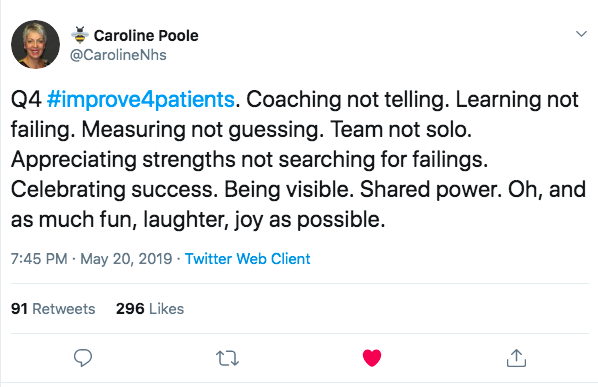Click the bee emoji beside Caroline Poole
The image size is (598, 387).
80,35
